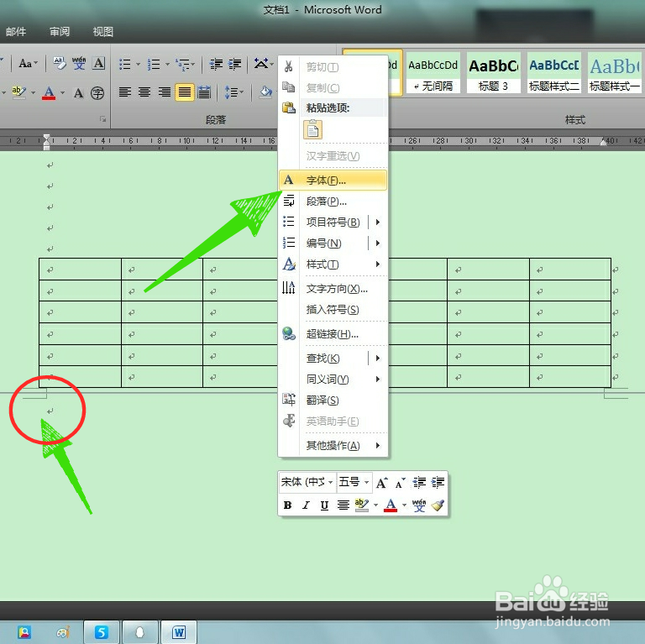645x644 pixels.
Task: Click Center alignment icon on mini toolbar
Action: click(343, 505)
